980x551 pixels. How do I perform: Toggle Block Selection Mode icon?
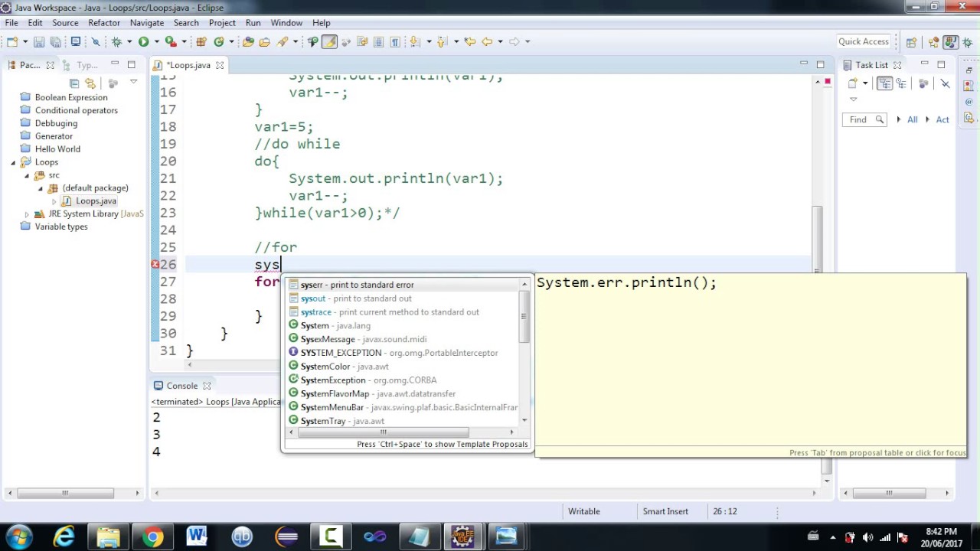[x=378, y=41]
